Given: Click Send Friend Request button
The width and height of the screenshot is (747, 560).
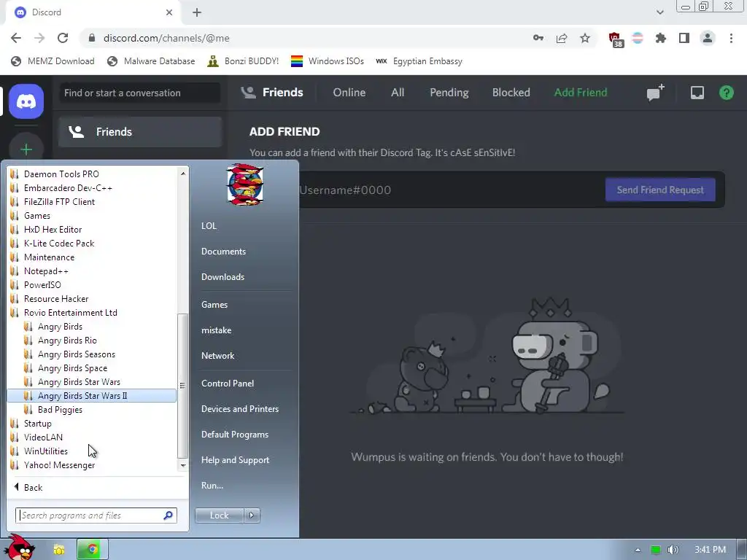Looking at the screenshot, I should coord(659,190).
